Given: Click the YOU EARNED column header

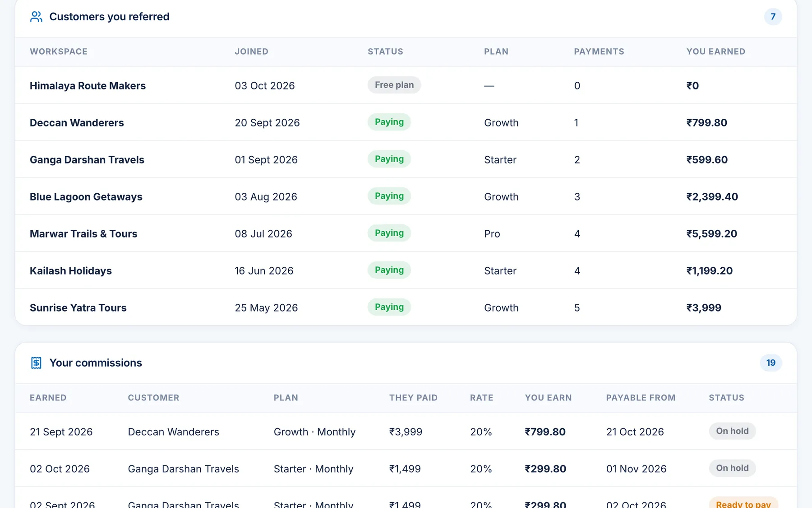Looking at the screenshot, I should click(x=716, y=51).
